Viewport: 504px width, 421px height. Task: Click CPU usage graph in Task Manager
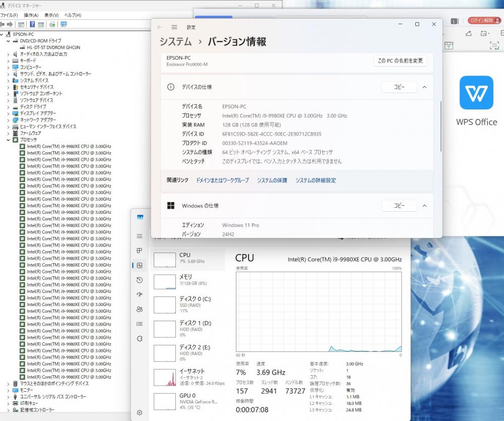(319, 312)
